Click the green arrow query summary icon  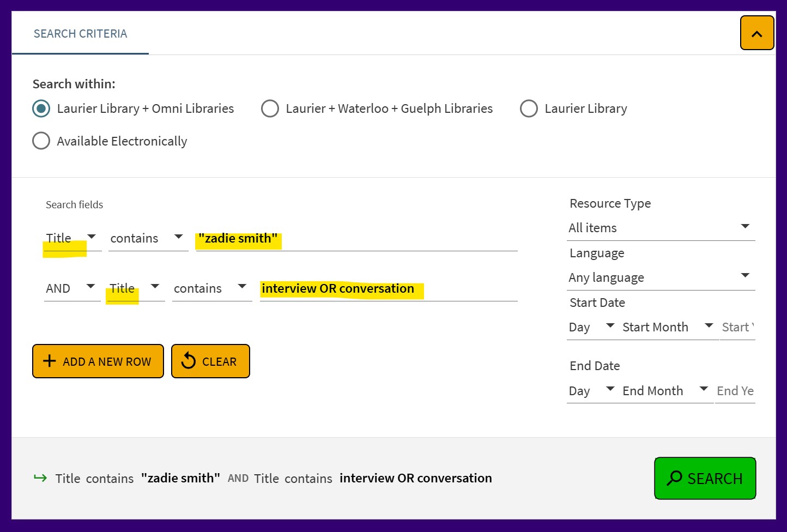click(40, 478)
